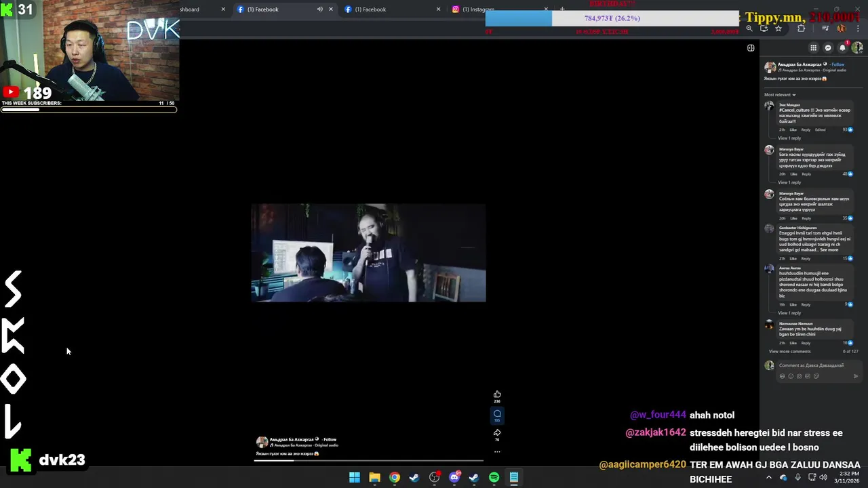Viewport: 868px width, 488px height.
Task: Mute the audio on the playing Facebook tab
Action: pyautogui.click(x=320, y=9)
